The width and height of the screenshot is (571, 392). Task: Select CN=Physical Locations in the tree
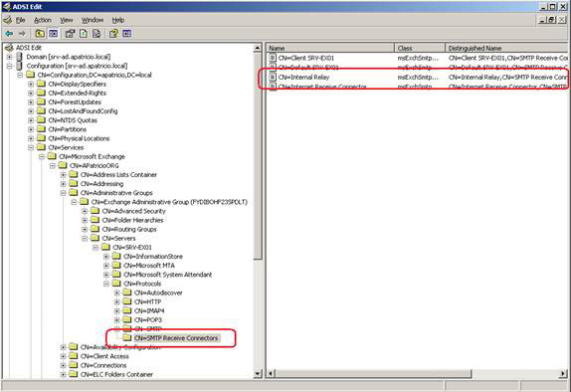79,138
